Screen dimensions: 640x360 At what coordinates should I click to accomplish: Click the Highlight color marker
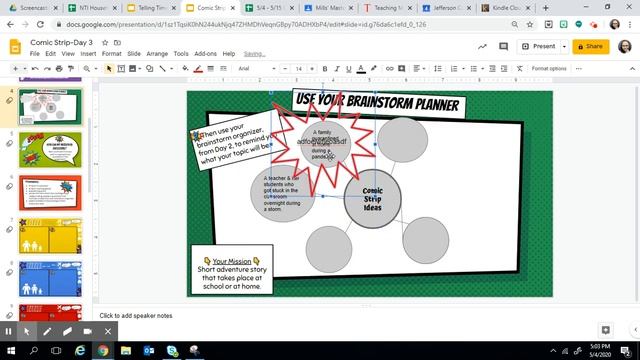tap(373, 69)
